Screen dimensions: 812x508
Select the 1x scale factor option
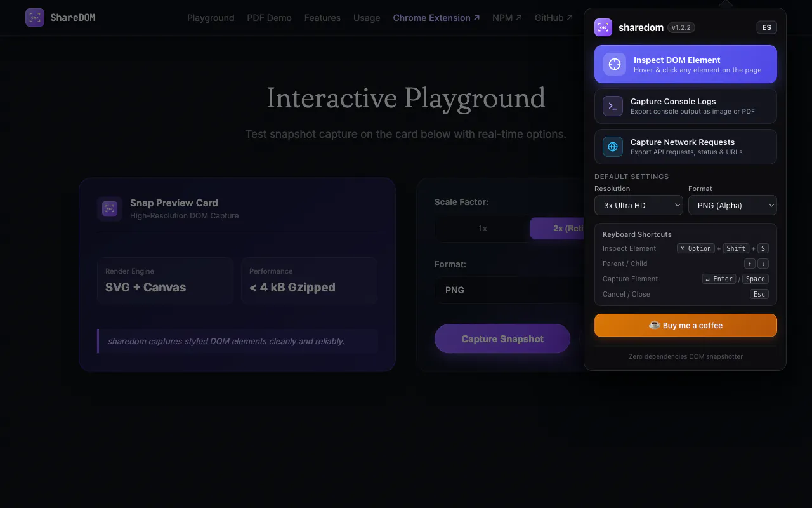click(482, 229)
